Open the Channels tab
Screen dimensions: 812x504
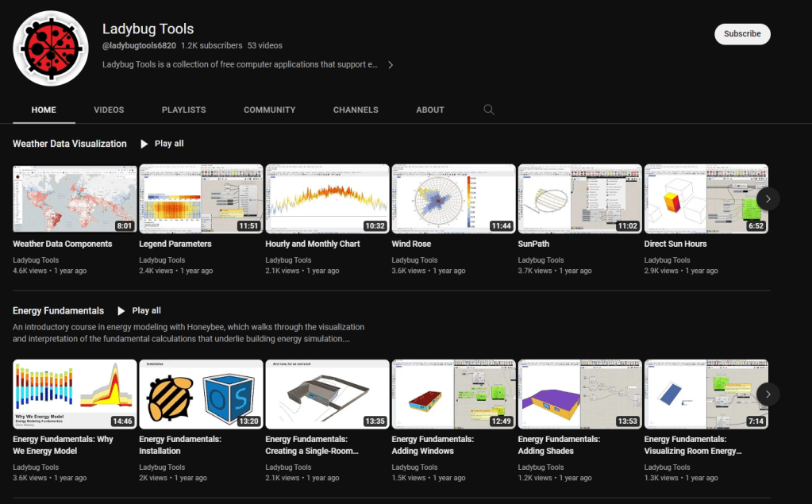356,110
